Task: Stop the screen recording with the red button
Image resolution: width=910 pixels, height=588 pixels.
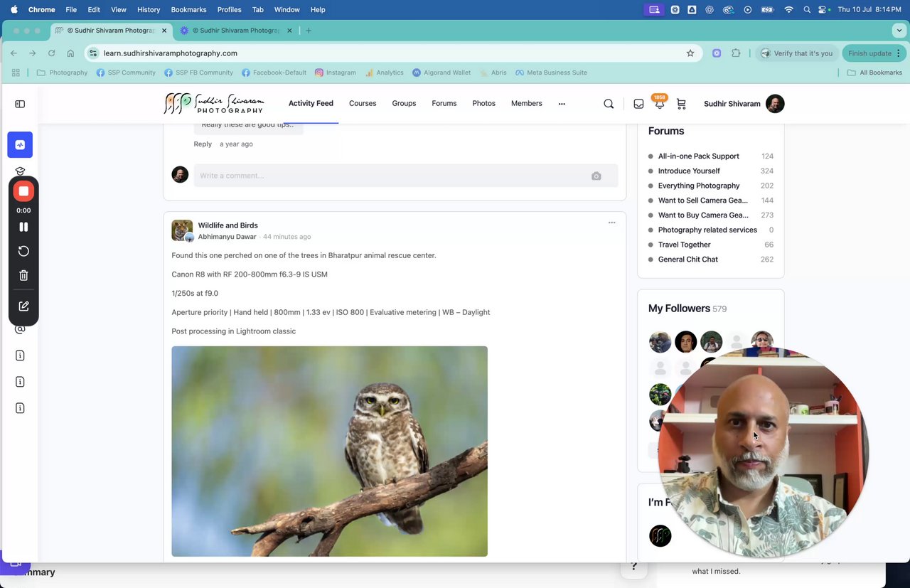Action: pyautogui.click(x=23, y=191)
